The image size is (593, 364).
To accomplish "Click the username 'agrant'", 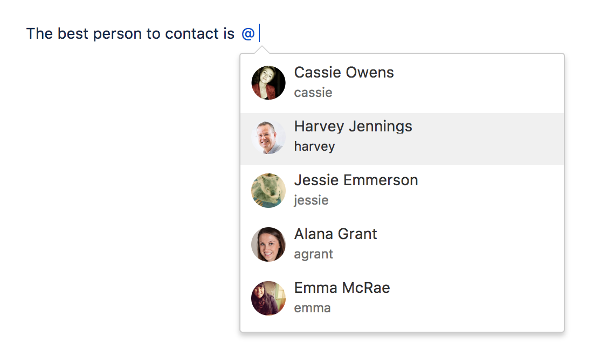I will point(314,255).
